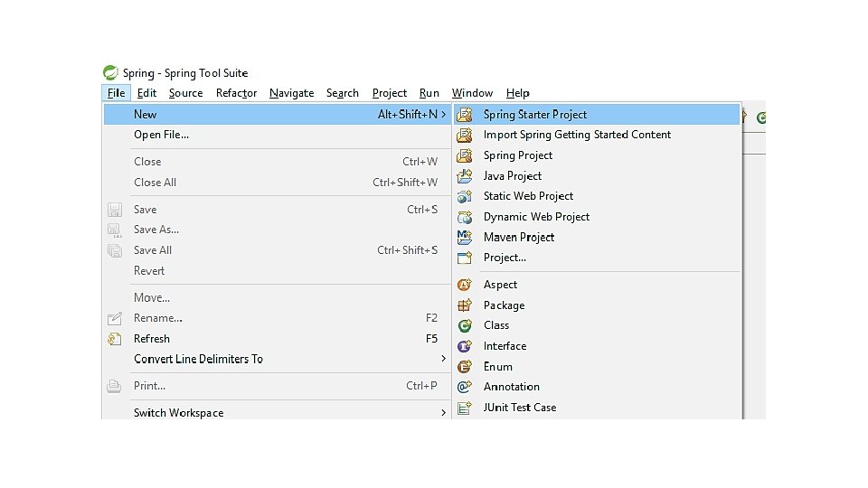The height and width of the screenshot is (488, 868).
Task: Click the purple Interface icon
Action: 465,346
